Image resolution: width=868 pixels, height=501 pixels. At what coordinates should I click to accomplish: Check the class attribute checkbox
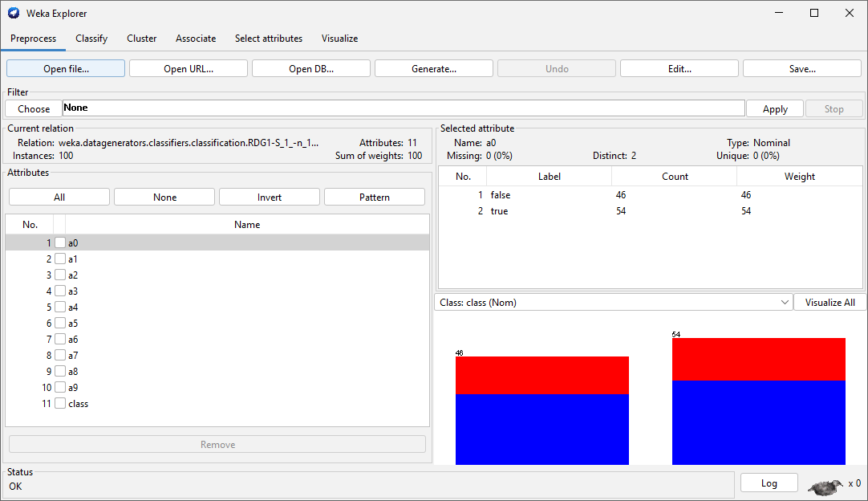tap(60, 404)
